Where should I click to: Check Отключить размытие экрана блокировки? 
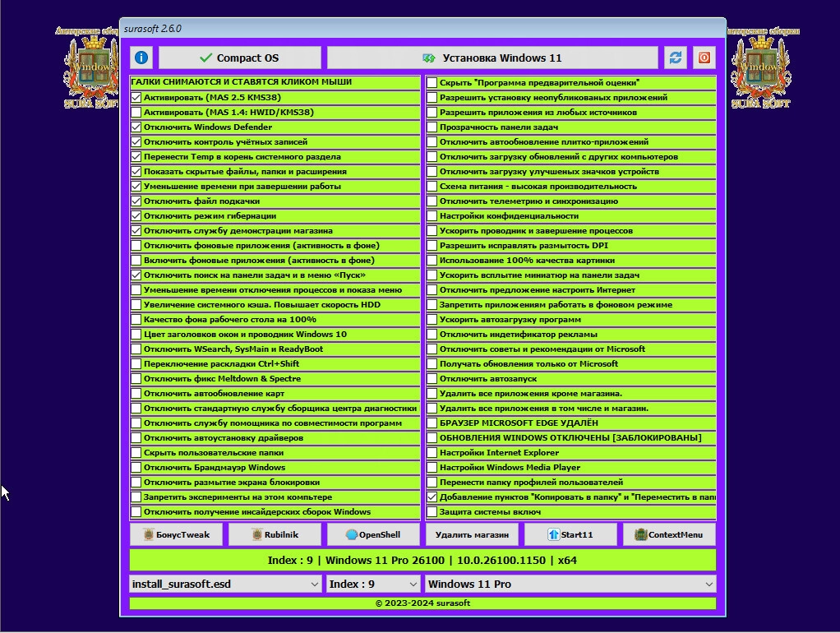pyautogui.click(x=136, y=483)
